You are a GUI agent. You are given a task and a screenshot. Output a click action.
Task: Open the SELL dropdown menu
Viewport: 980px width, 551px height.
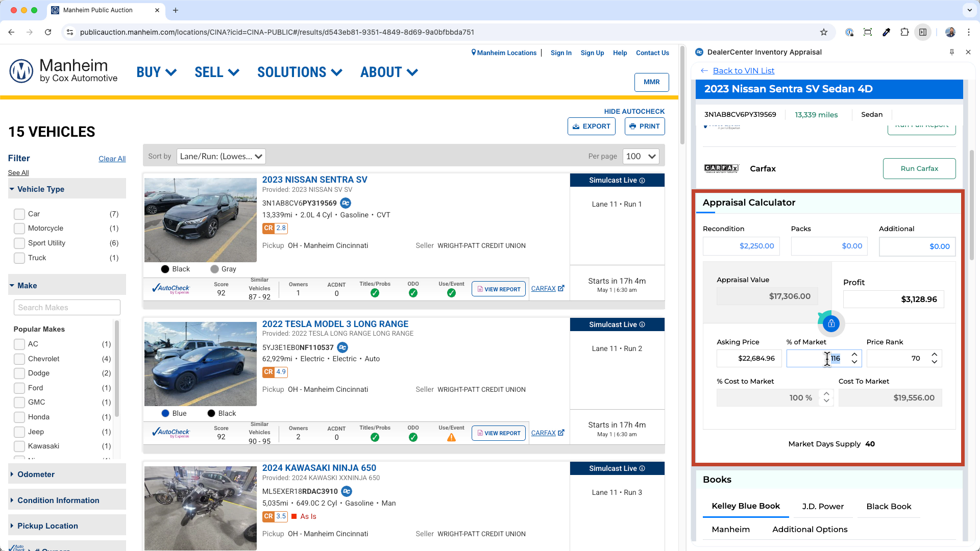217,72
